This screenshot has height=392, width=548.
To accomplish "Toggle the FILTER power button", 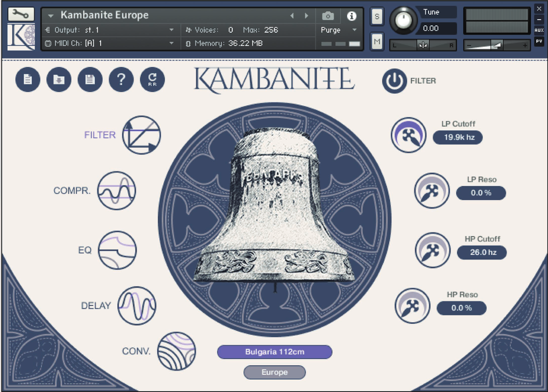I will [x=394, y=81].
